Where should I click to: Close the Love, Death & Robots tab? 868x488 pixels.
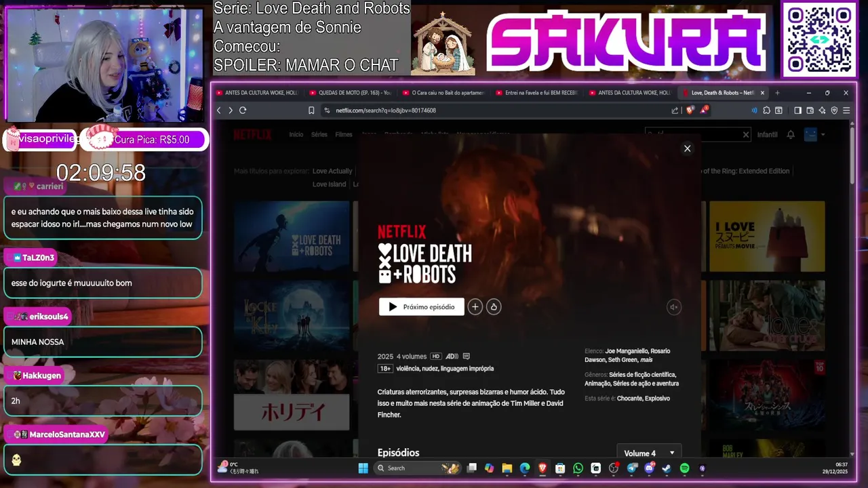(x=762, y=93)
